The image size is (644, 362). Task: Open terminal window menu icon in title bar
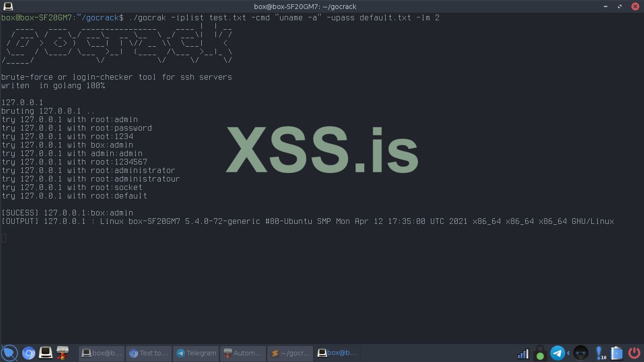8,6
